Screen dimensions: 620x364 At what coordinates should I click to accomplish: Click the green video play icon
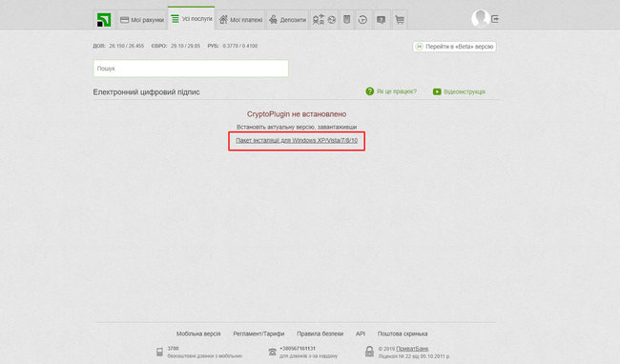coord(437,91)
